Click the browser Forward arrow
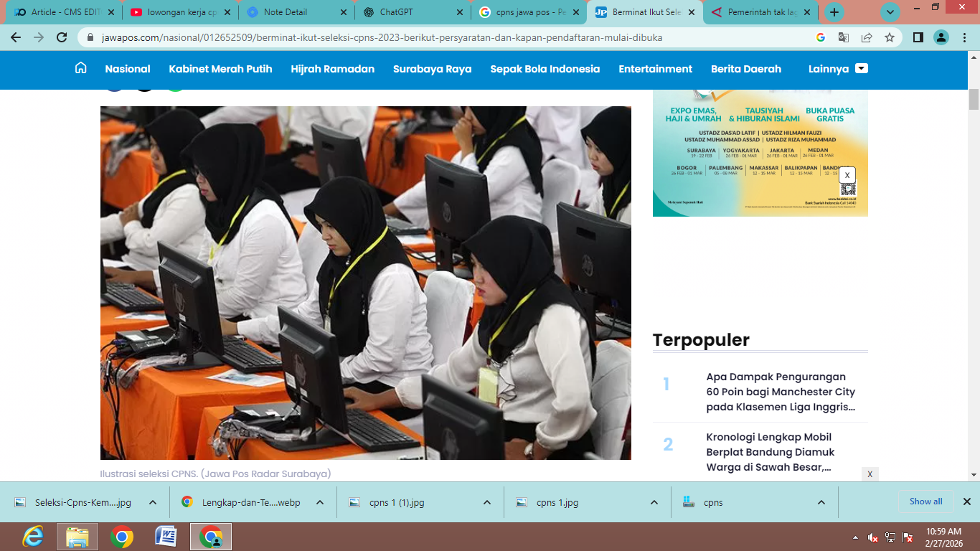 coord(39,37)
